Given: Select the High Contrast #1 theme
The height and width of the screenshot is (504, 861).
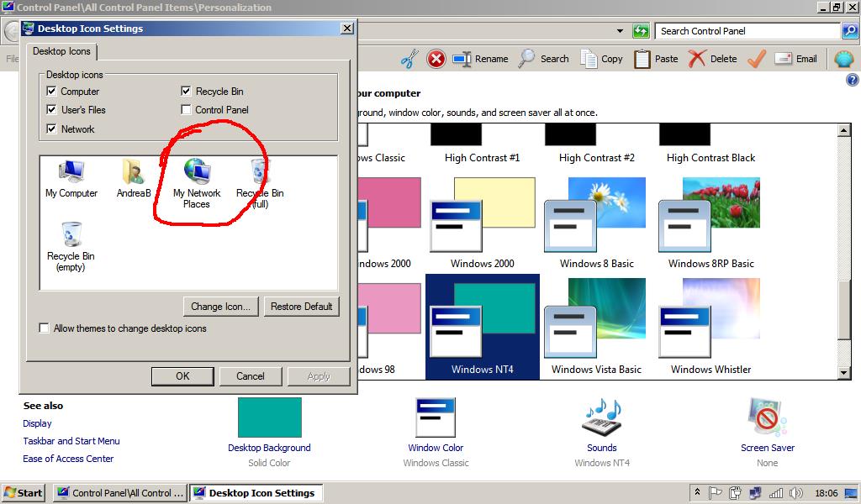Looking at the screenshot, I should click(x=482, y=144).
